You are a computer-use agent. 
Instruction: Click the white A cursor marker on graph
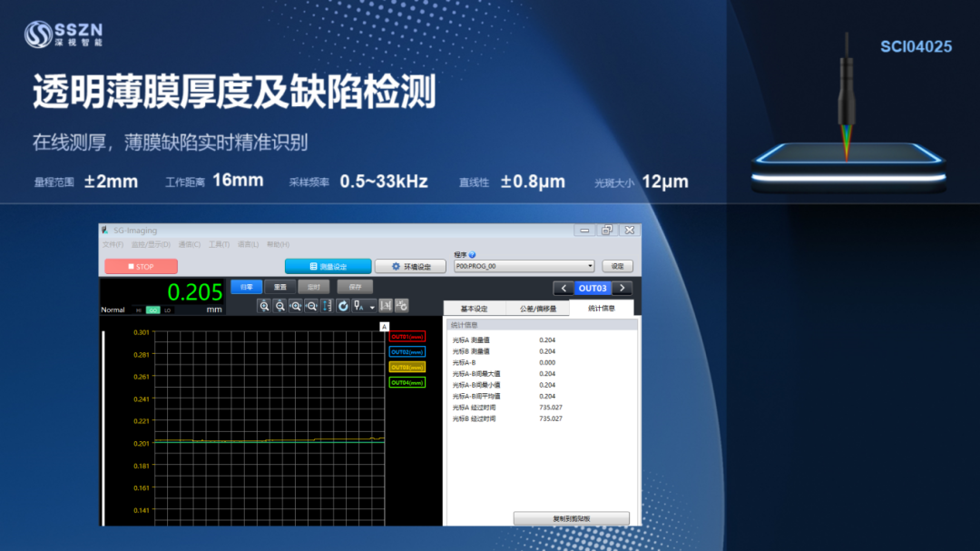pos(384,327)
